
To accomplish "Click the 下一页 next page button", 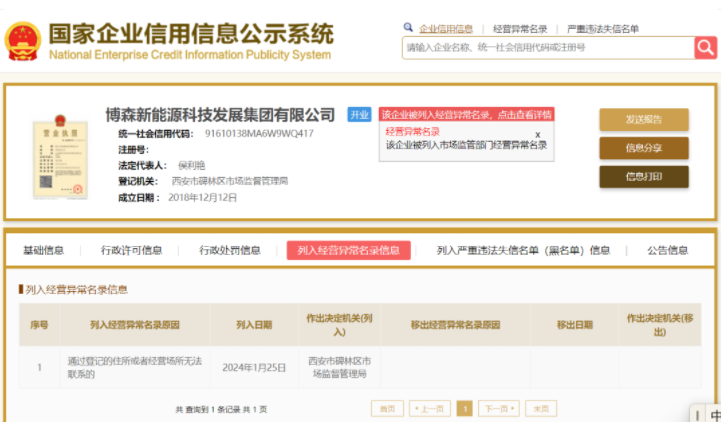I will tap(499, 409).
